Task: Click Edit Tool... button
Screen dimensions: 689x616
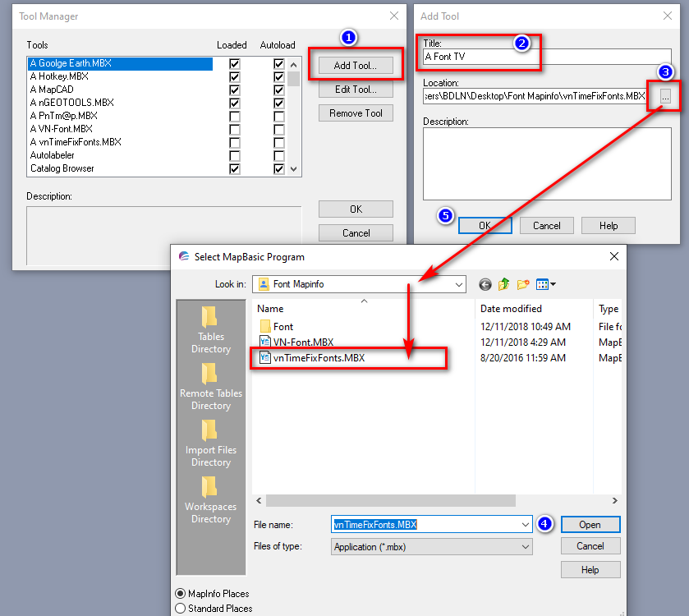Action: (x=356, y=90)
